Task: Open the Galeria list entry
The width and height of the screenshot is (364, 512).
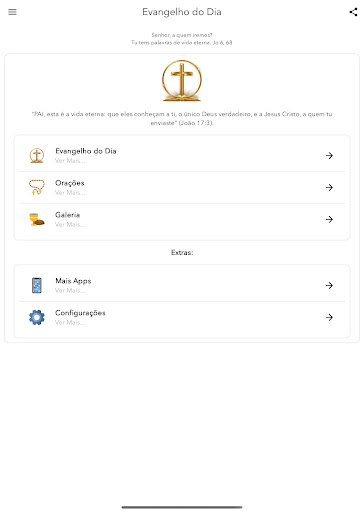Action: [x=182, y=219]
